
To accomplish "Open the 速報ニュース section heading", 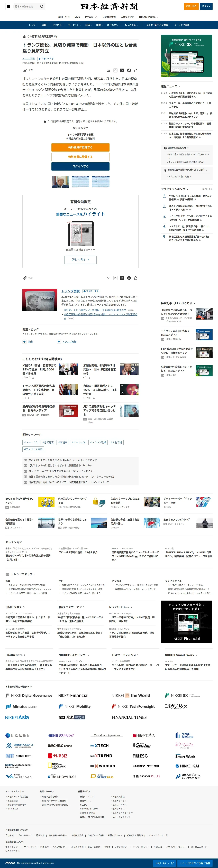I will tap(170, 87).
